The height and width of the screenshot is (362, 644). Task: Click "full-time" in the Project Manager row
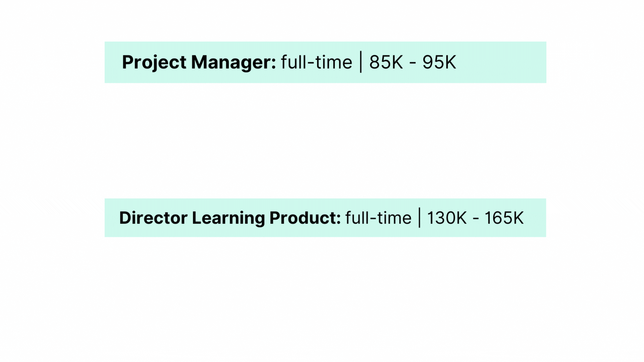coord(316,62)
